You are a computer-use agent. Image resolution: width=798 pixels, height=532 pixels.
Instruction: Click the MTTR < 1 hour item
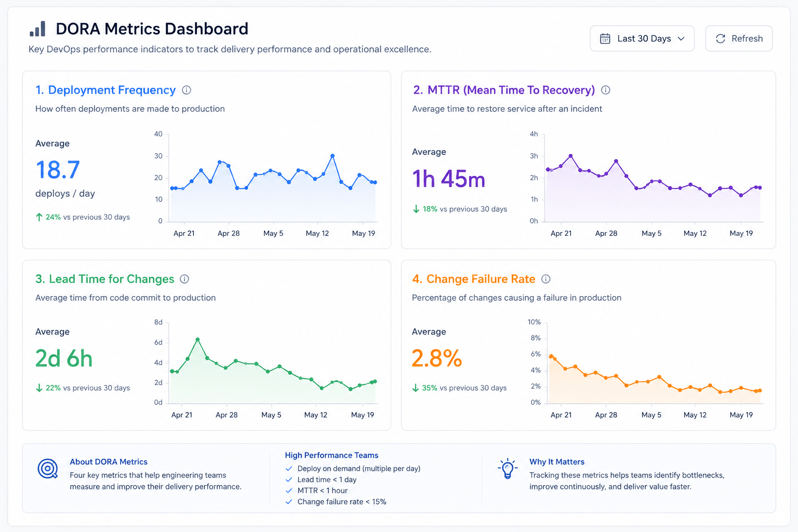click(323, 490)
